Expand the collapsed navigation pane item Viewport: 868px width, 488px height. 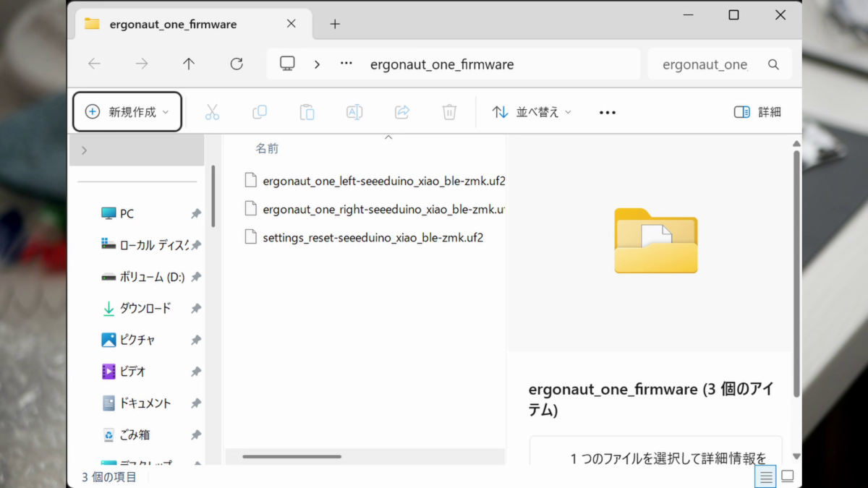click(85, 150)
